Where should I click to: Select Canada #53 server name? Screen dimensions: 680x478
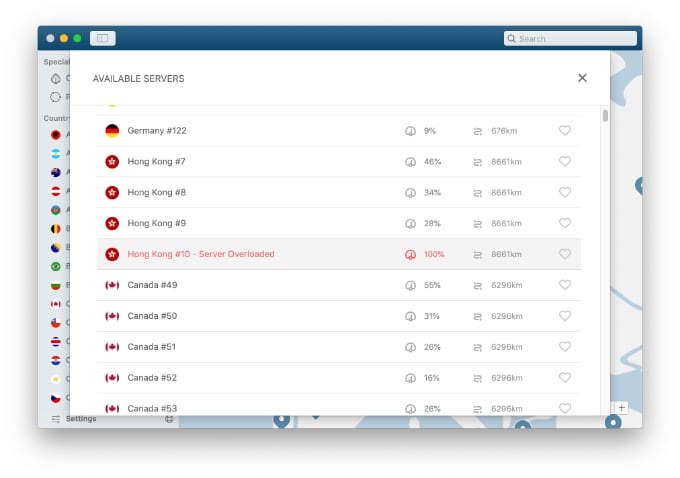coord(152,408)
